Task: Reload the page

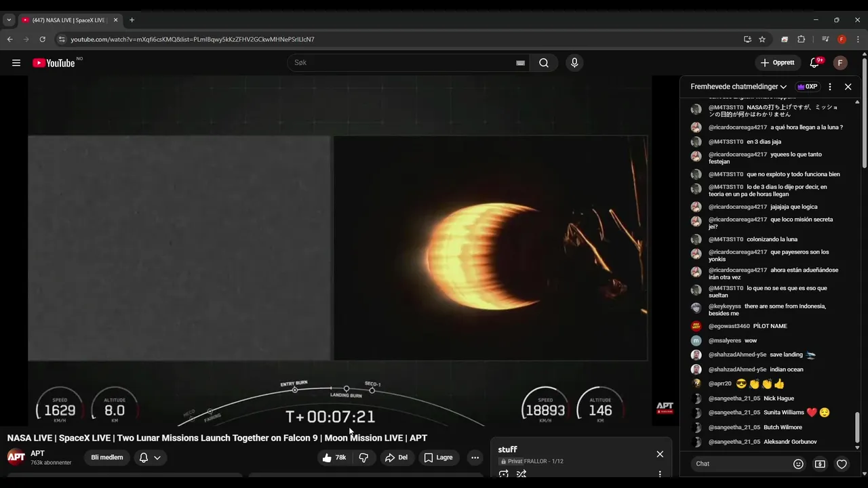Action: 42,39
